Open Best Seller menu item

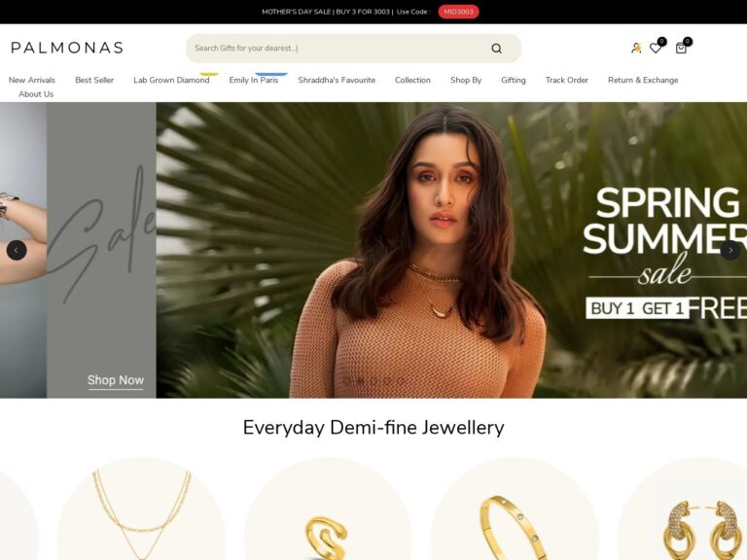click(94, 80)
